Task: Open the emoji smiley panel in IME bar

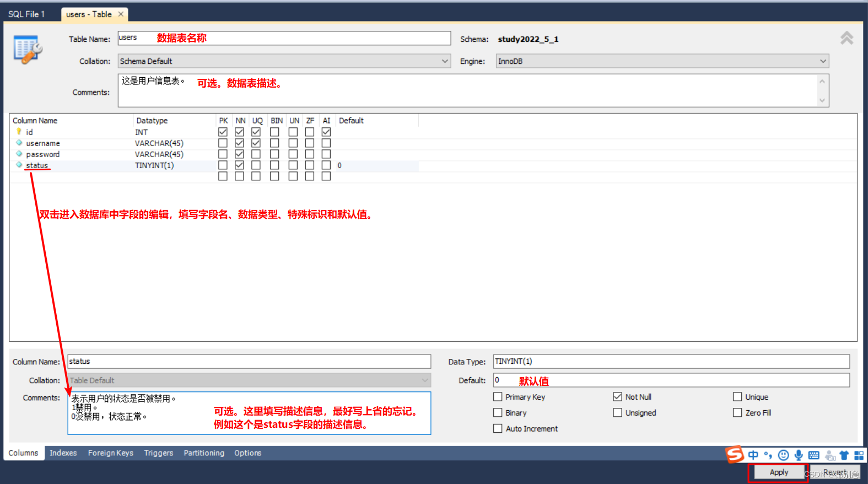Action: [x=783, y=455]
